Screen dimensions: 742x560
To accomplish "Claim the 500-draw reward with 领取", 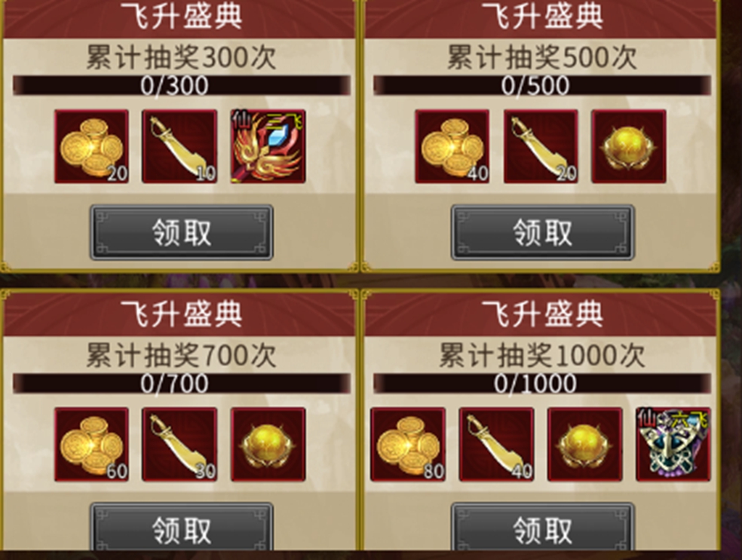I will tap(542, 232).
